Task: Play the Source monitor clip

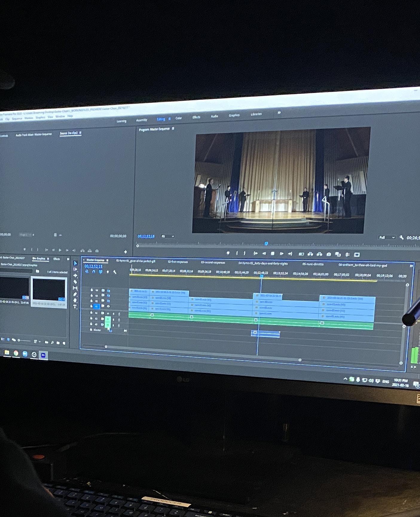Action: coord(60,250)
